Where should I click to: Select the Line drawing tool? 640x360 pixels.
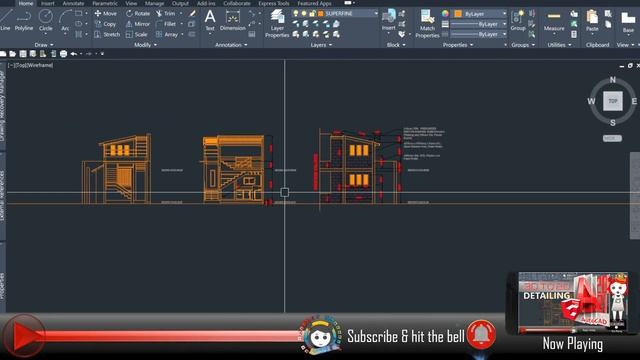tap(5, 20)
